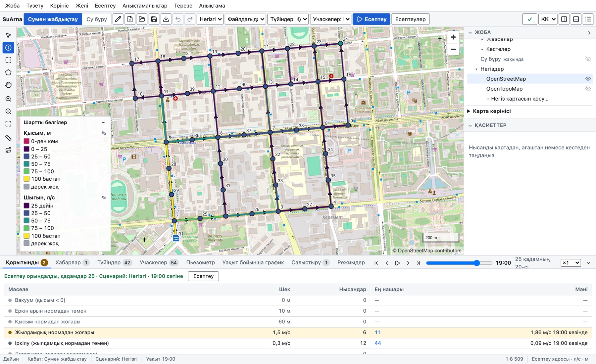Open the Есептеулер button
Image resolution: width=596 pixels, height=364 pixels.
pos(411,19)
